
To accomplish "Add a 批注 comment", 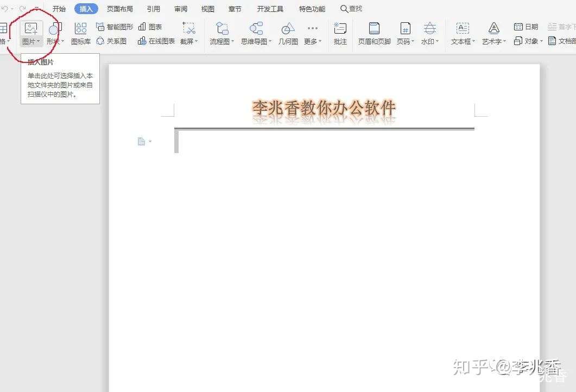I will (x=340, y=33).
